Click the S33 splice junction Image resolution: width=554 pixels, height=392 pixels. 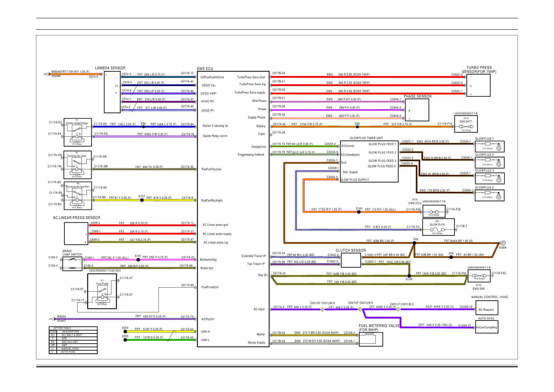414,243
